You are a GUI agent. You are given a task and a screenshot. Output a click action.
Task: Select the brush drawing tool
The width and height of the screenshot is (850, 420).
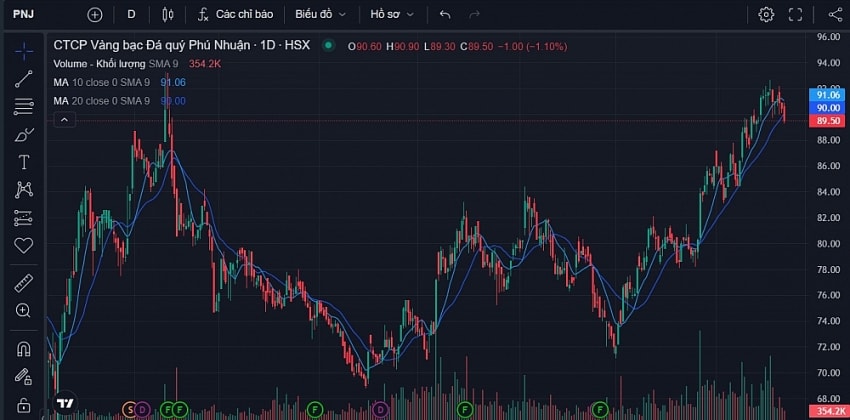click(x=24, y=134)
